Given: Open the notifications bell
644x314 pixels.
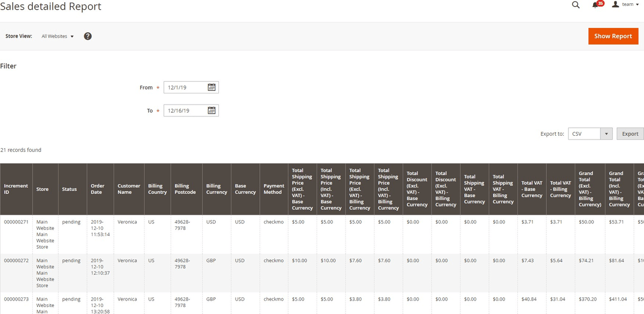Looking at the screenshot, I should 595,5.
